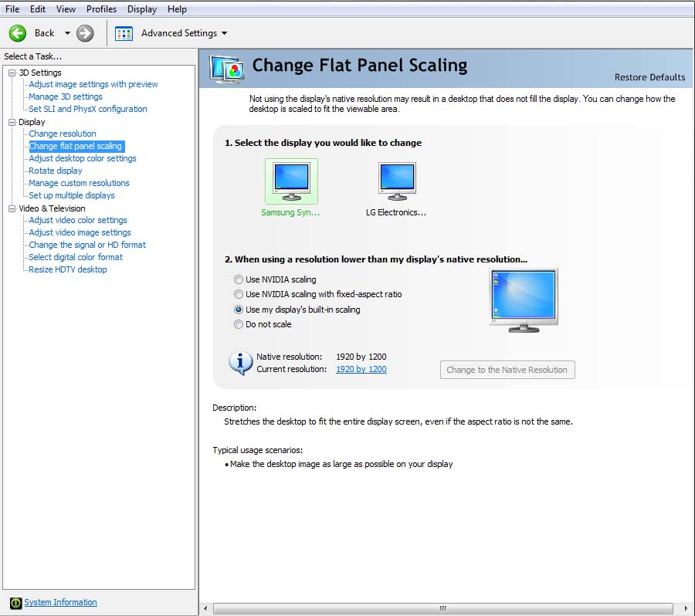Click the horizontal scrollbar left arrow
This screenshot has height=616, width=695.
pyautogui.click(x=205, y=608)
